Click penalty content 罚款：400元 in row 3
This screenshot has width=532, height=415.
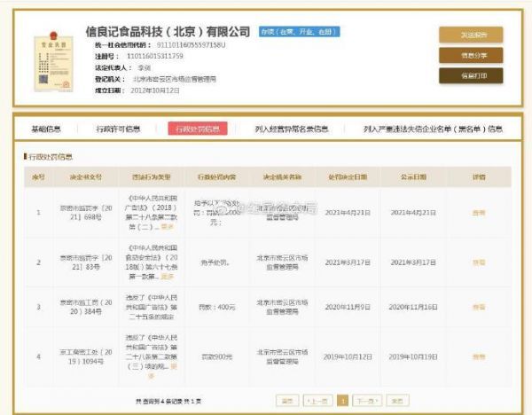click(x=217, y=307)
